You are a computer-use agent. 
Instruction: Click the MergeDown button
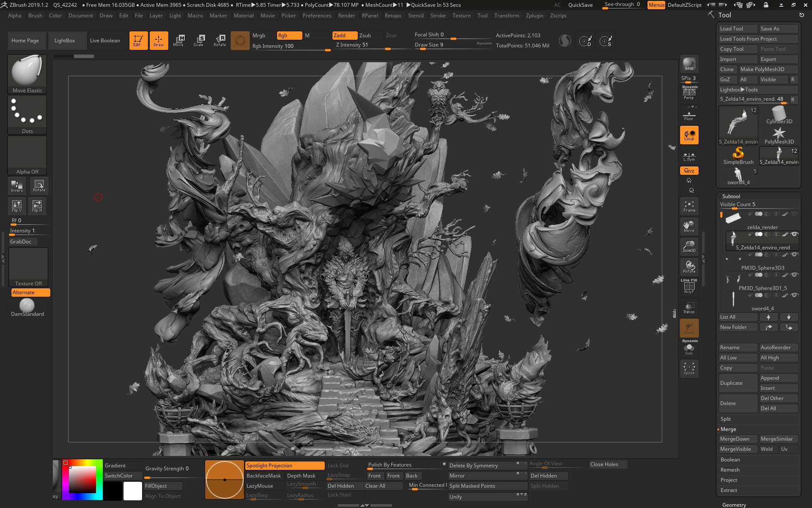(x=738, y=439)
